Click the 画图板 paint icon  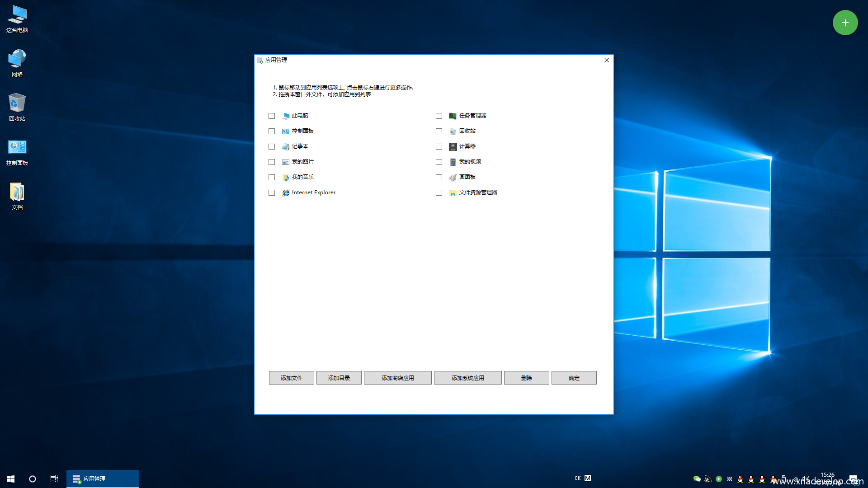453,178
